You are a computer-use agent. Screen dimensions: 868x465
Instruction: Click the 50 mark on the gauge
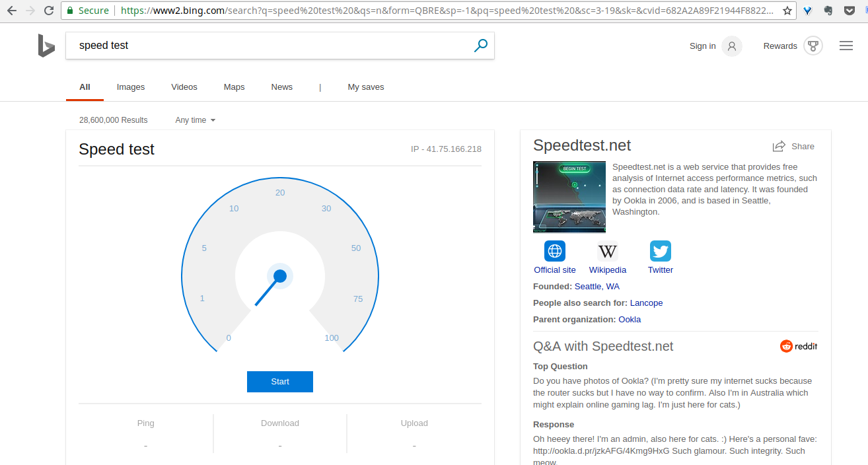(x=356, y=248)
